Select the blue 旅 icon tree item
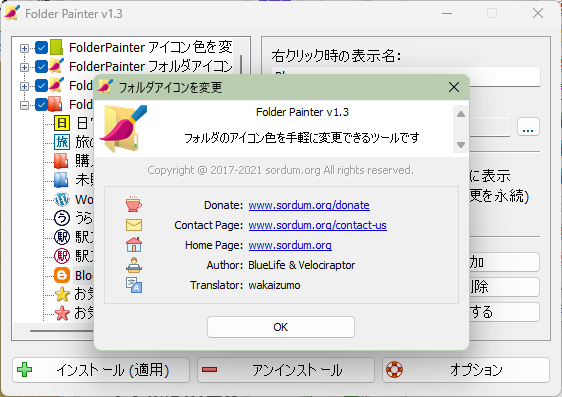Image resolution: width=562 pixels, height=397 pixels. pyautogui.click(x=62, y=142)
